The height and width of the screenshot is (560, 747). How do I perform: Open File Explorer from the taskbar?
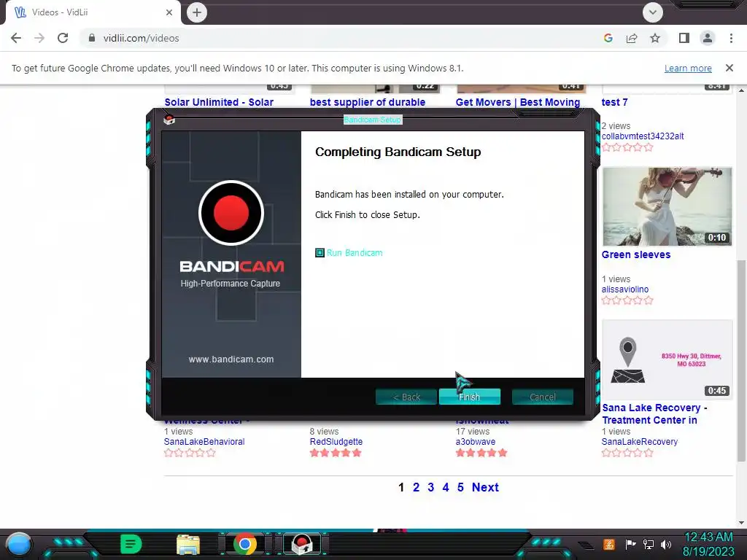pyautogui.click(x=188, y=544)
